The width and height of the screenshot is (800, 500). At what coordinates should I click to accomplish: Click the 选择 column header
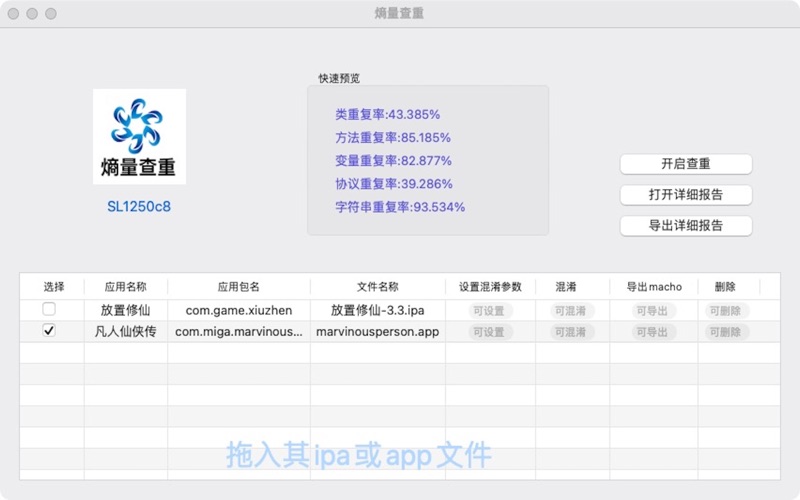click(x=54, y=287)
